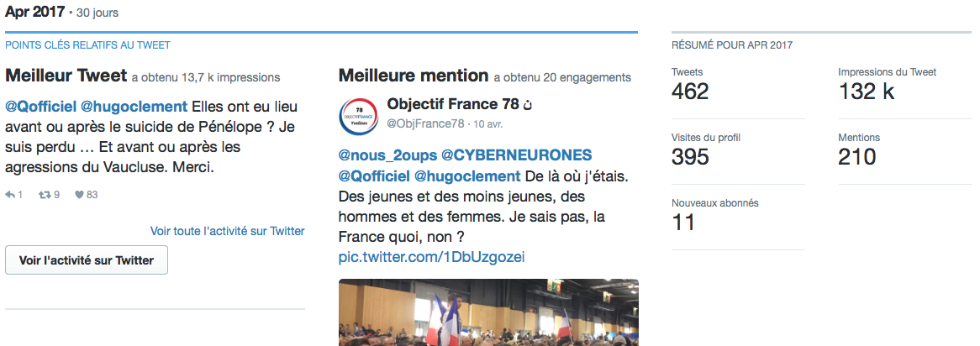
Task: Click the heart like icon with 83
Action: [79, 195]
